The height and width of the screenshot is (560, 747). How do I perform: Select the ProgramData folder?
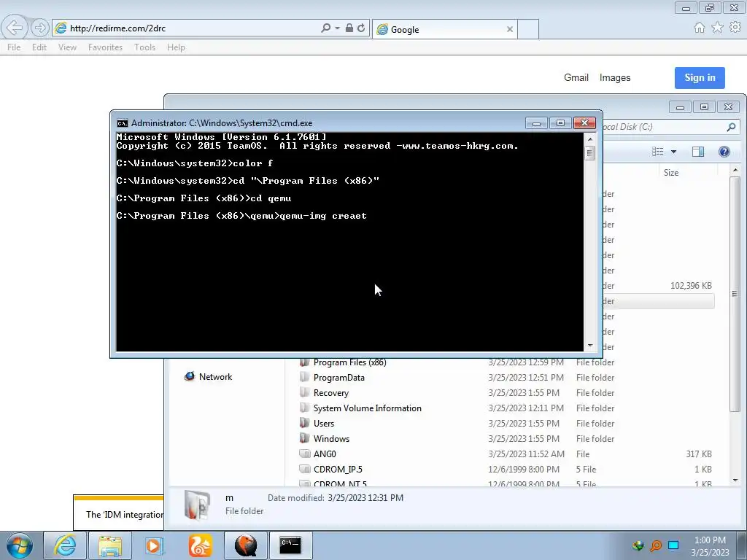338,378
